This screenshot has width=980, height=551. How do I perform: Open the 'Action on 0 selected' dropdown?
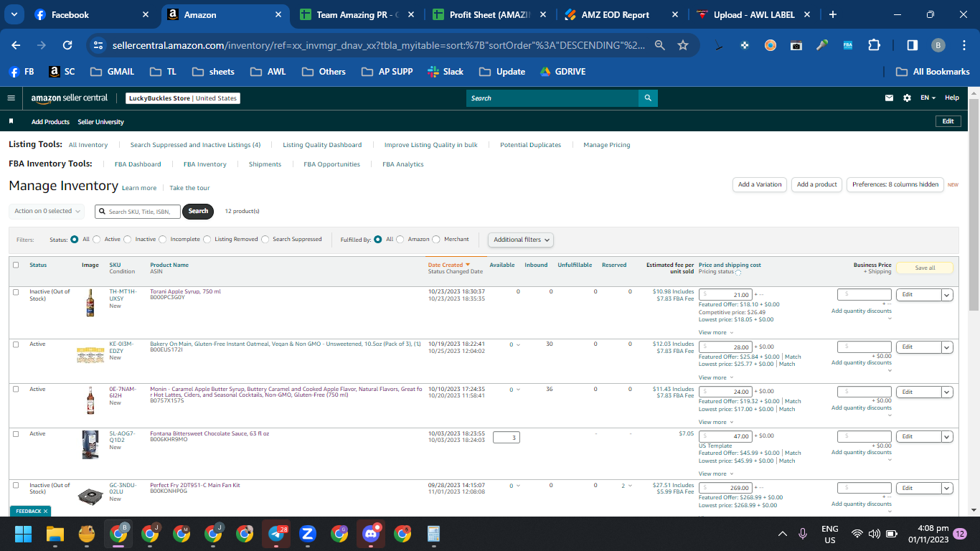coord(47,211)
